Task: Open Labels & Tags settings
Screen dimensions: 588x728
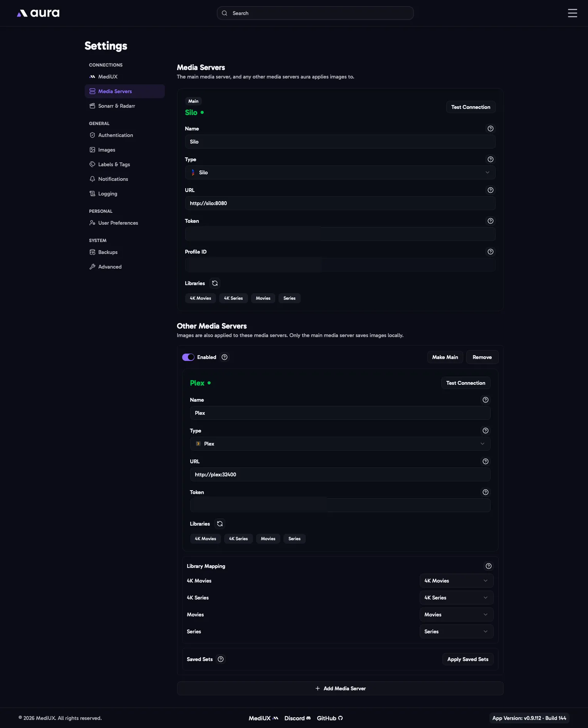Action: (124, 164)
